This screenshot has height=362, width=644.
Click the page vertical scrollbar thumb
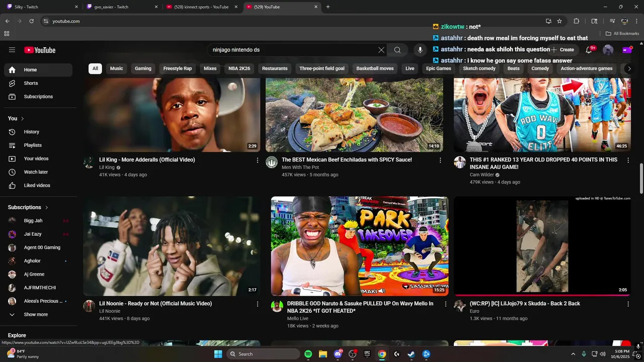(x=641, y=178)
